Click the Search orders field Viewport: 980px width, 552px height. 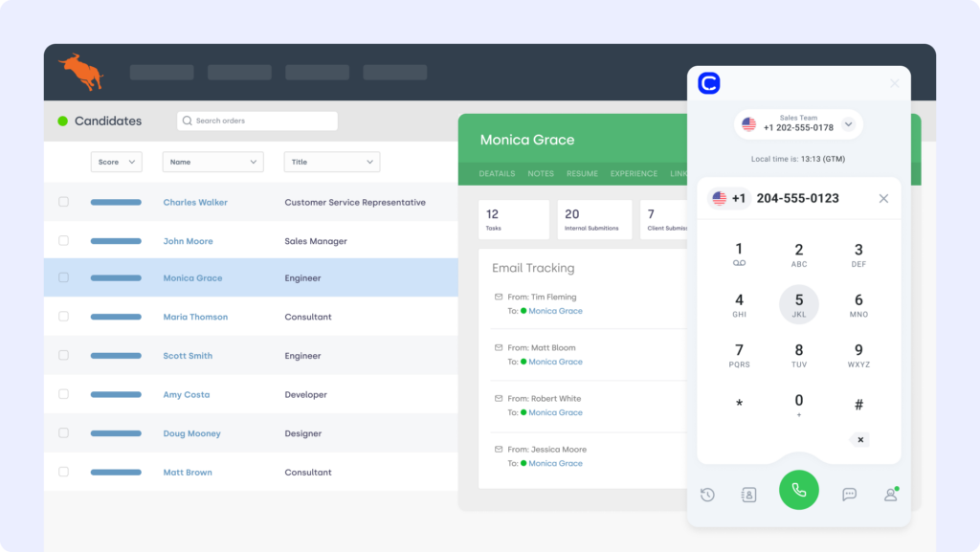point(256,121)
